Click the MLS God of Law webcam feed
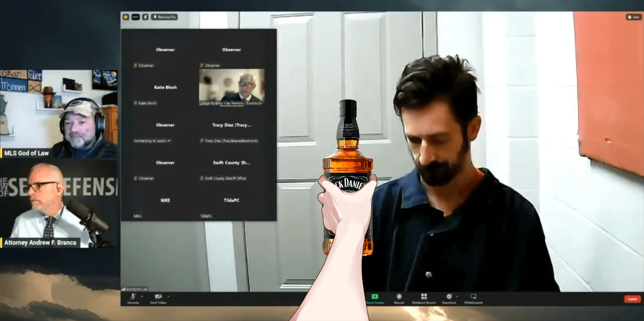The width and height of the screenshot is (644, 321). [59, 114]
